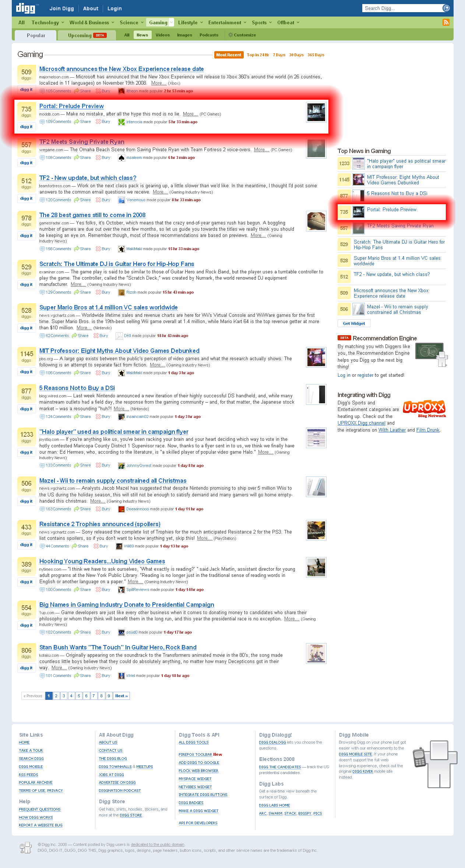Click the Bury icon on TF2 Meets Saving Private Ryan
The image size is (465, 868).
[98, 157]
